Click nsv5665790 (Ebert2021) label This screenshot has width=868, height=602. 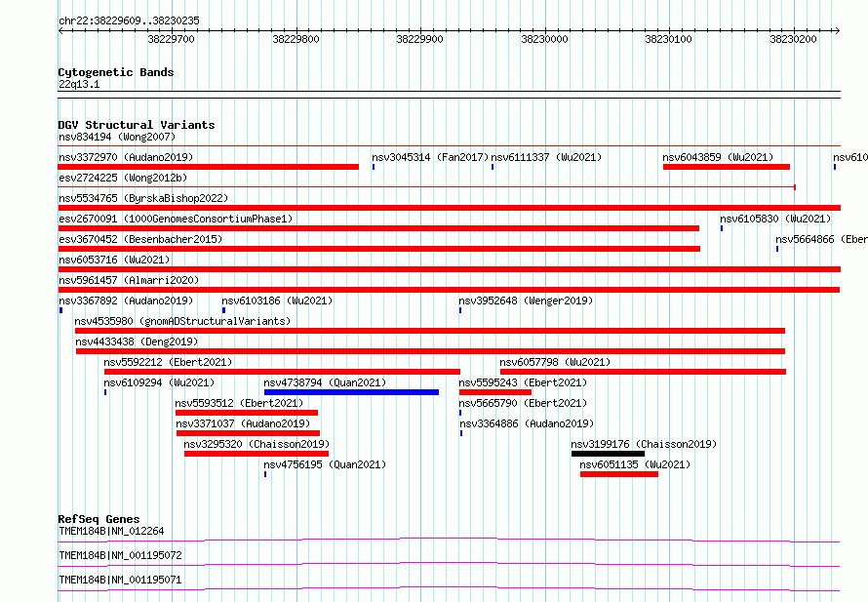[x=523, y=403]
